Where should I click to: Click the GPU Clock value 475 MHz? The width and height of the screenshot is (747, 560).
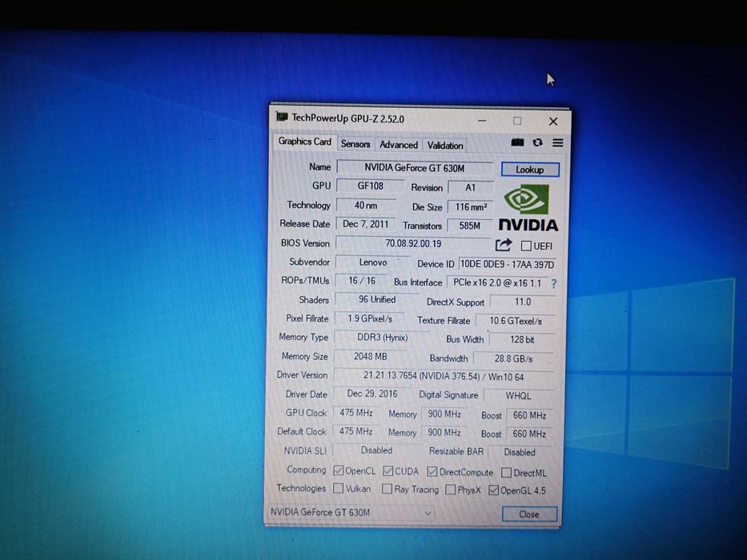pyautogui.click(x=355, y=413)
